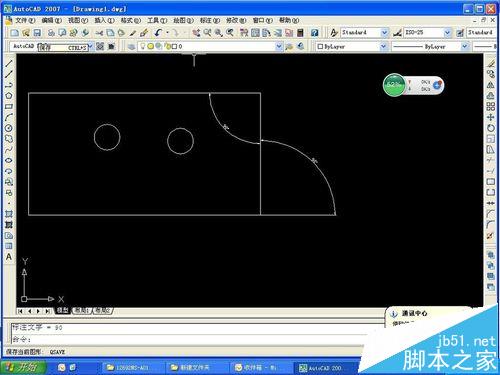Viewport: 500px width, 375px height.
Task: Select the Rectangle draw tool
Action: (x=9, y=107)
